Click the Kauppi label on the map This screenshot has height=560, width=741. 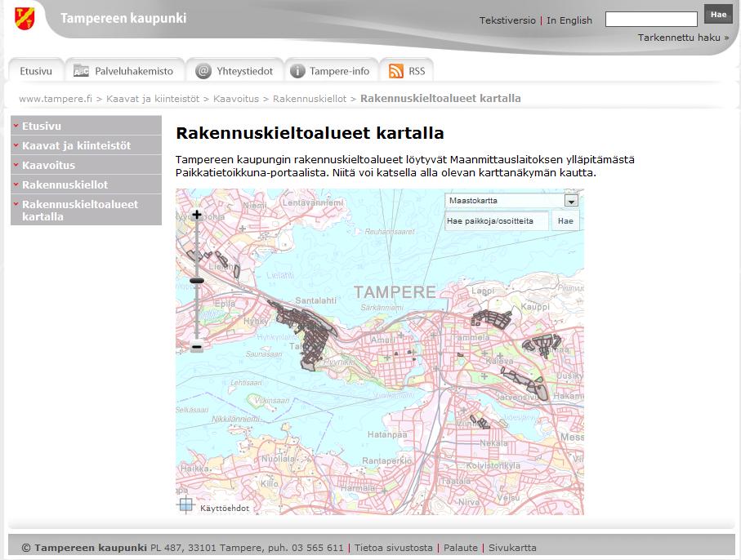(x=535, y=307)
